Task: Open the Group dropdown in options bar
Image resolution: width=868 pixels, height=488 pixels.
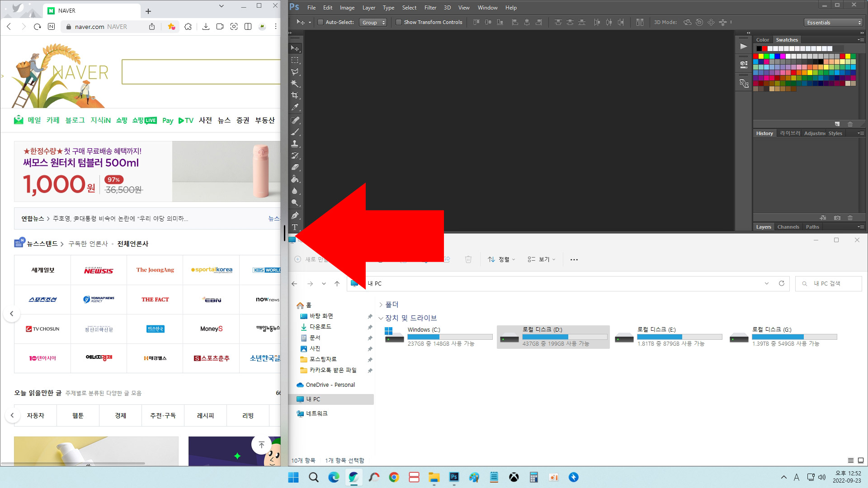Action: point(373,22)
